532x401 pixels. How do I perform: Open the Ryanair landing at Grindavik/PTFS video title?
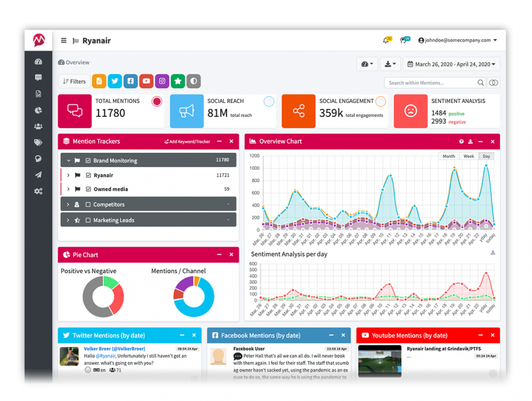pyautogui.click(x=444, y=349)
